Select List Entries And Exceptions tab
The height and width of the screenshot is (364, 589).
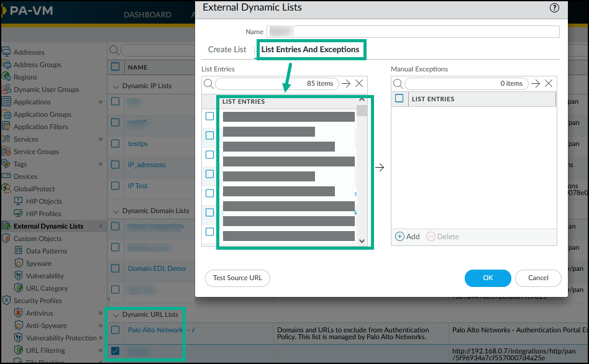point(310,50)
